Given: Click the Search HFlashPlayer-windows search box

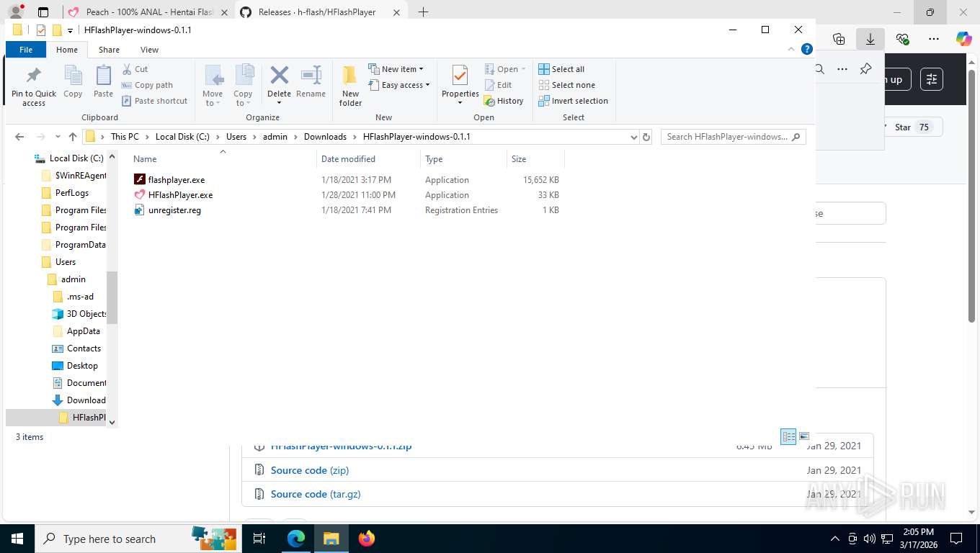Looking at the screenshot, I should pyautogui.click(x=733, y=137).
